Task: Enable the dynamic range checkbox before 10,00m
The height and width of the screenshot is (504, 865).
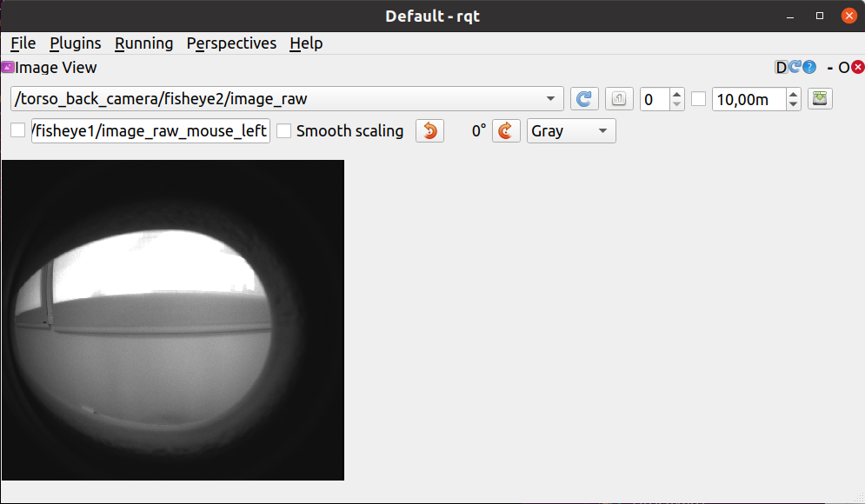Action: pyautogui.click(x=699, y=99)
